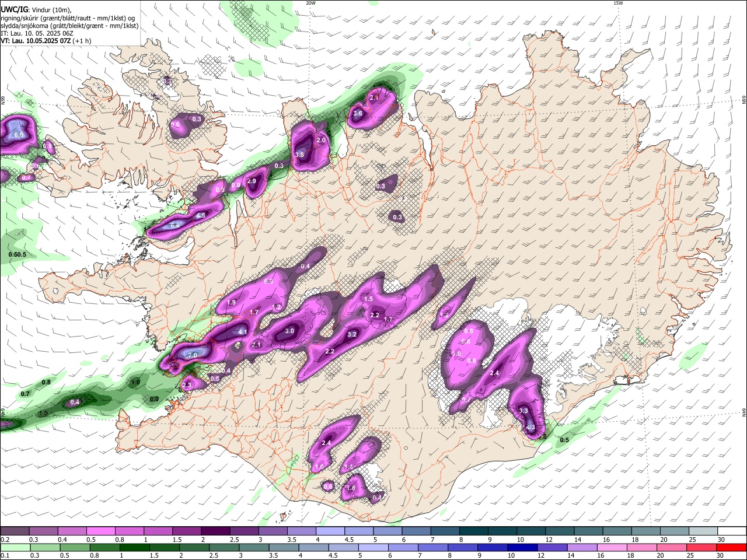Click the 3.6 precipitation value
747x560 pixels.
point(358,113)
